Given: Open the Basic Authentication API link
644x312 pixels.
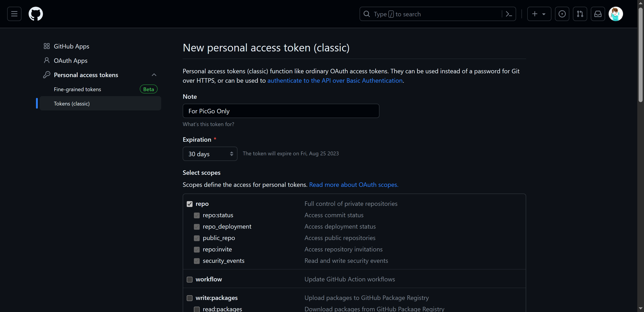Looking at the screenshot, I should [335, 80].
